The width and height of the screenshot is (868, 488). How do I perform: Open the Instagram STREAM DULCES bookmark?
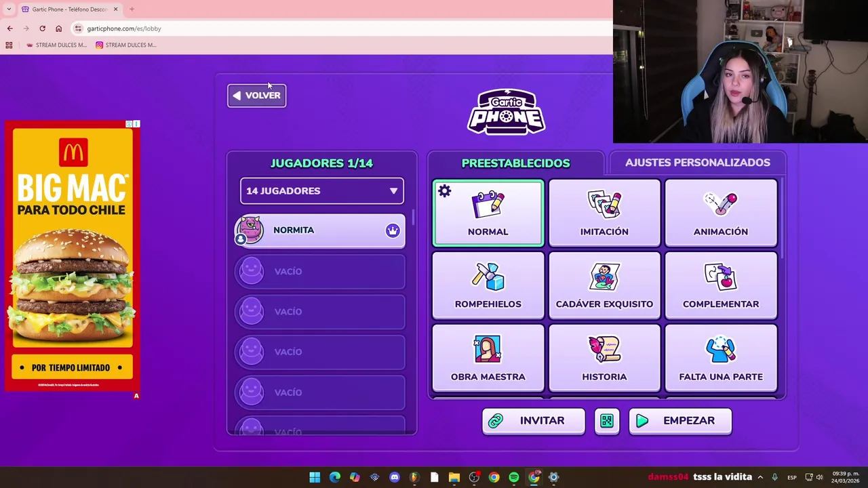click(125, 45)
